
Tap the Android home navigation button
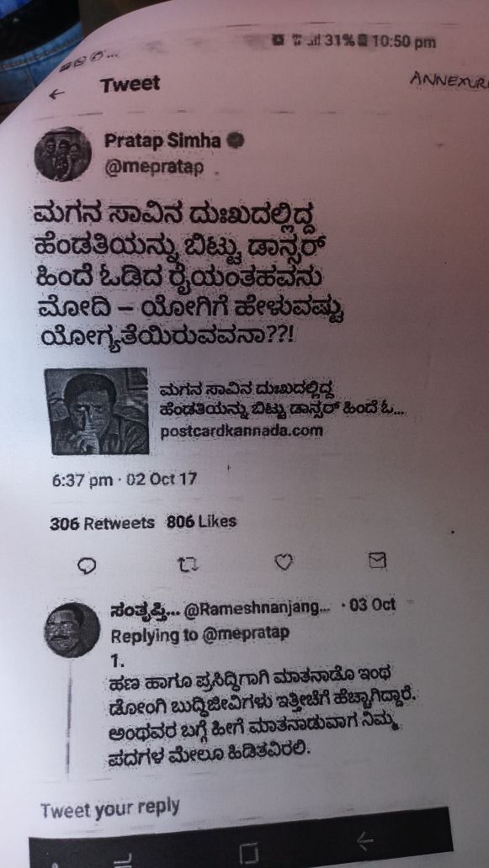point(250,853)
